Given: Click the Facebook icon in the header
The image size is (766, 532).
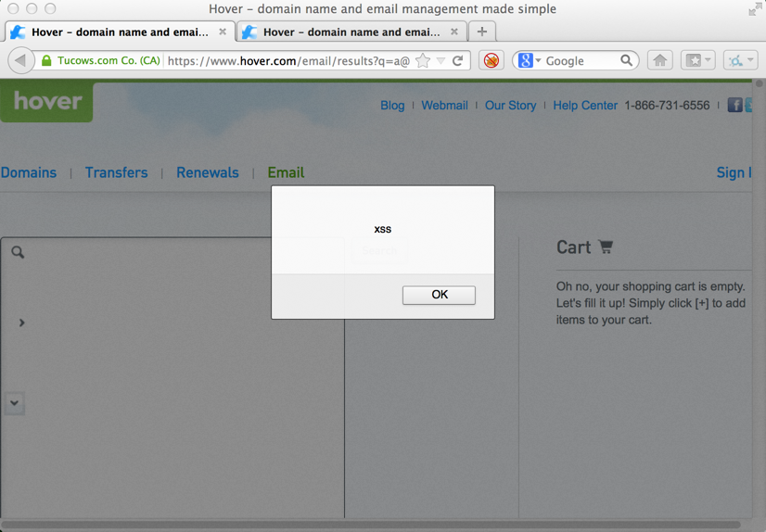Looking at the screenshot, I should pyautogui.click(x=734, y=106).
